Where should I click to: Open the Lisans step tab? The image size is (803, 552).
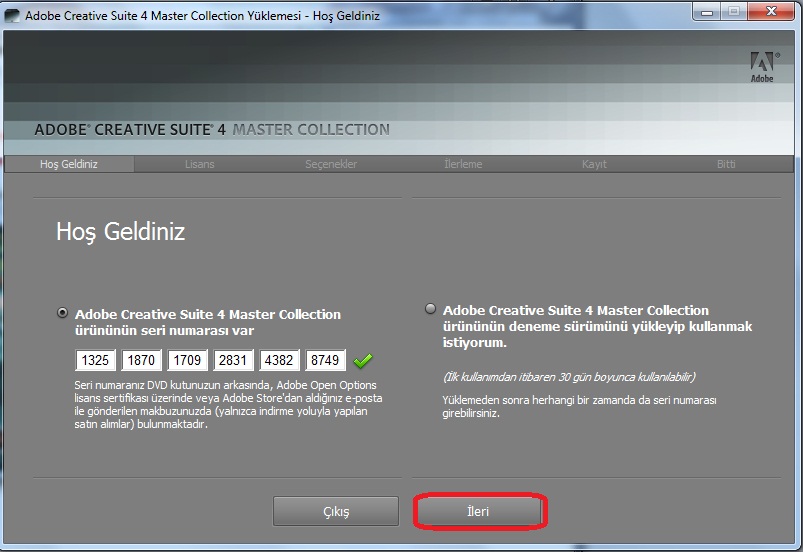coord(200,164)
